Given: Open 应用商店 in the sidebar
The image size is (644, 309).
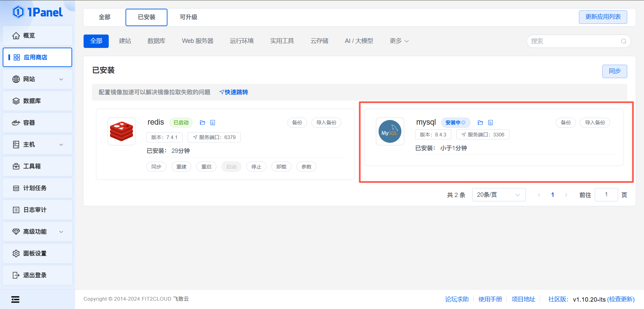Looking at the screenshot, I should tap(37, 57).
